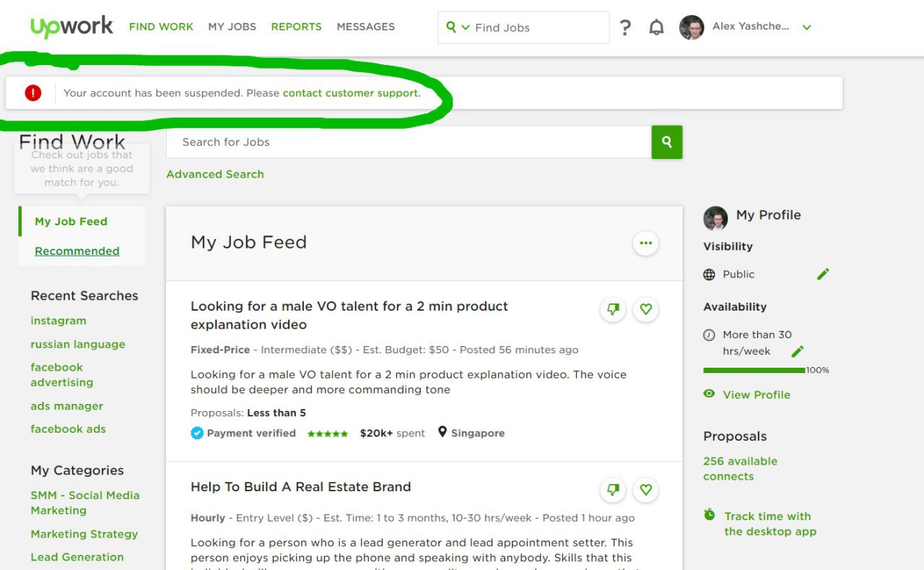Open Messages menu
The image size is (924, 570).
tap(366, 27)
